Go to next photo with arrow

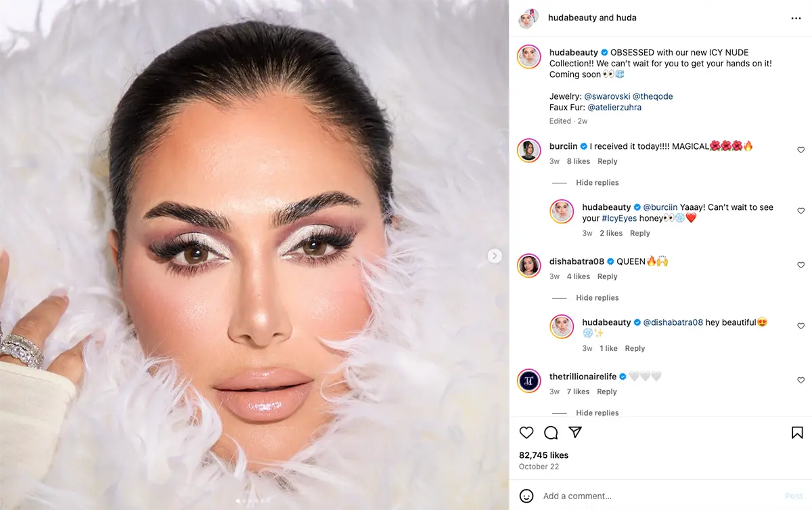pyautogui.click(x=495, y=255)
